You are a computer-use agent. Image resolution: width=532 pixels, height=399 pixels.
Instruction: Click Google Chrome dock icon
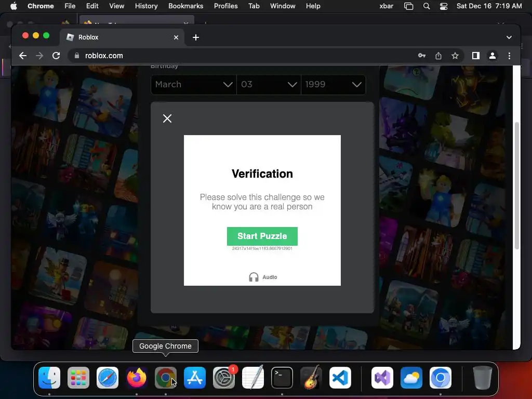click(166, 378)
